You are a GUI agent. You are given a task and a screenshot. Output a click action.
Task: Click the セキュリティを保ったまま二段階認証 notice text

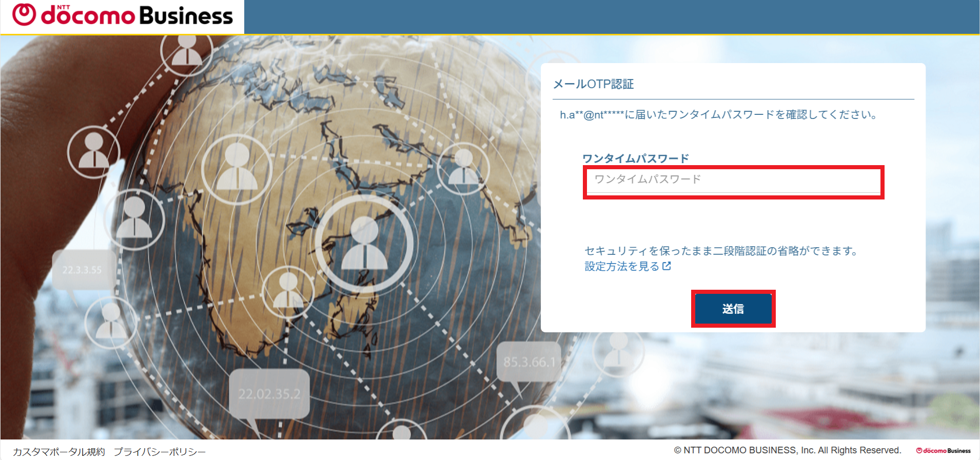click(x=721, y=251)
